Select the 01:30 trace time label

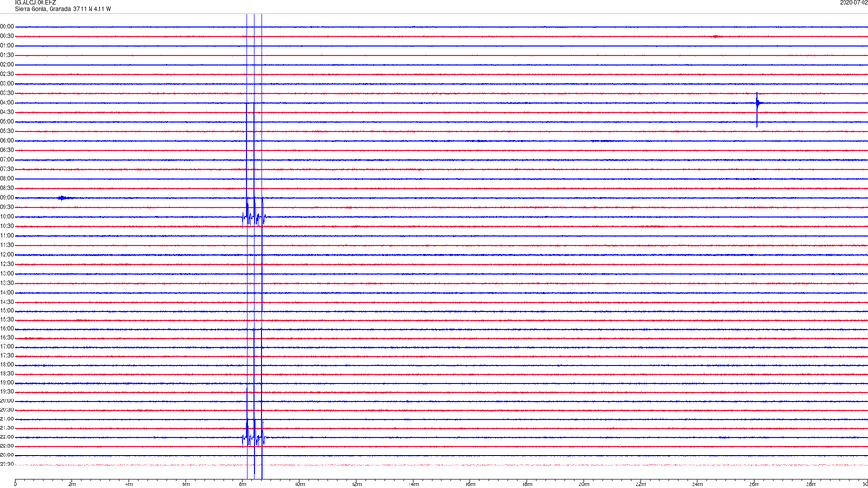[x=7, y=55]
